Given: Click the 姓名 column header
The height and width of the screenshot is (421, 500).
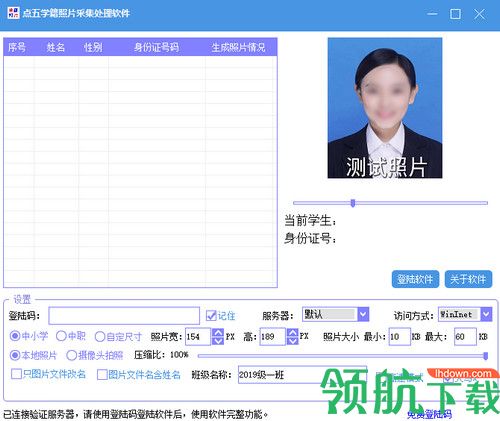Looking at the screenshot, I should click(x=55, y=47).
